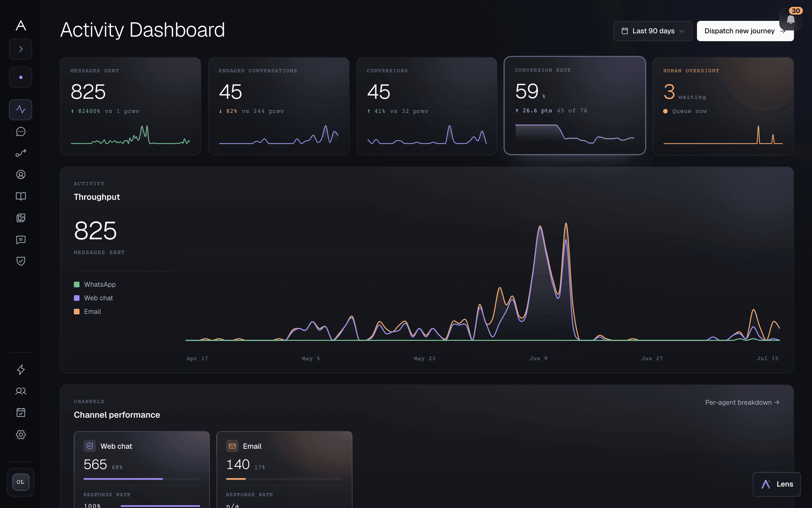Screen dimensions: 812x508
Task: Click the OL user avatar
Action: [x=21, y=482]
